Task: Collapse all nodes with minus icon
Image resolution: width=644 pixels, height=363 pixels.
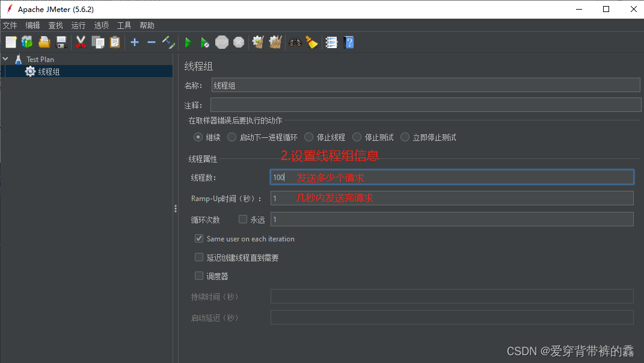Action: [151, 42]
